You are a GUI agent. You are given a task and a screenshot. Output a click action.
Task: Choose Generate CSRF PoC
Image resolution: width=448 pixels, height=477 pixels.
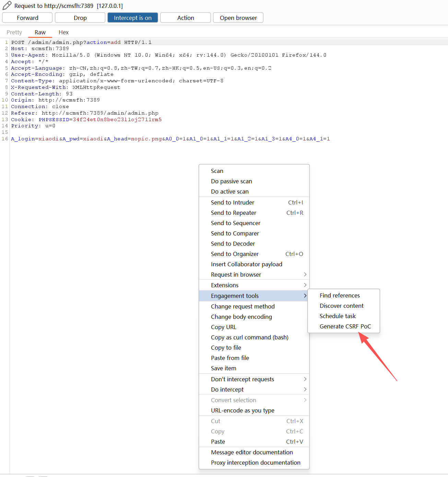point(344,326)
